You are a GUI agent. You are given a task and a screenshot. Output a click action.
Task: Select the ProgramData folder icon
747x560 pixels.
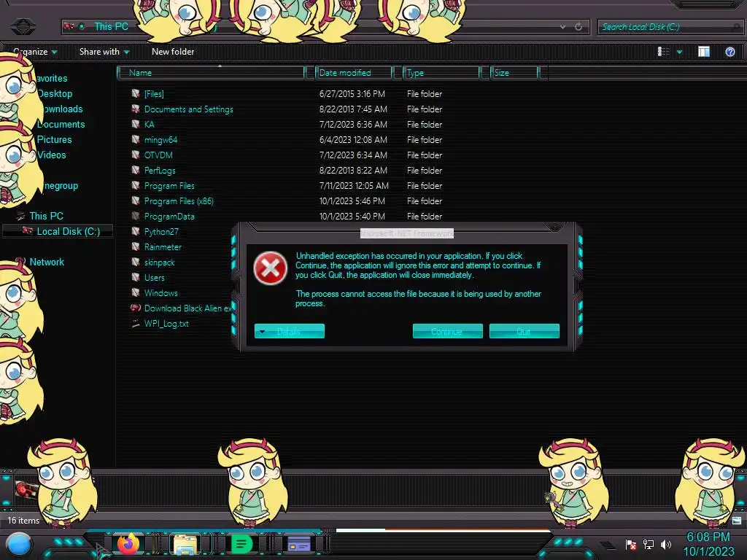point(136,216)
